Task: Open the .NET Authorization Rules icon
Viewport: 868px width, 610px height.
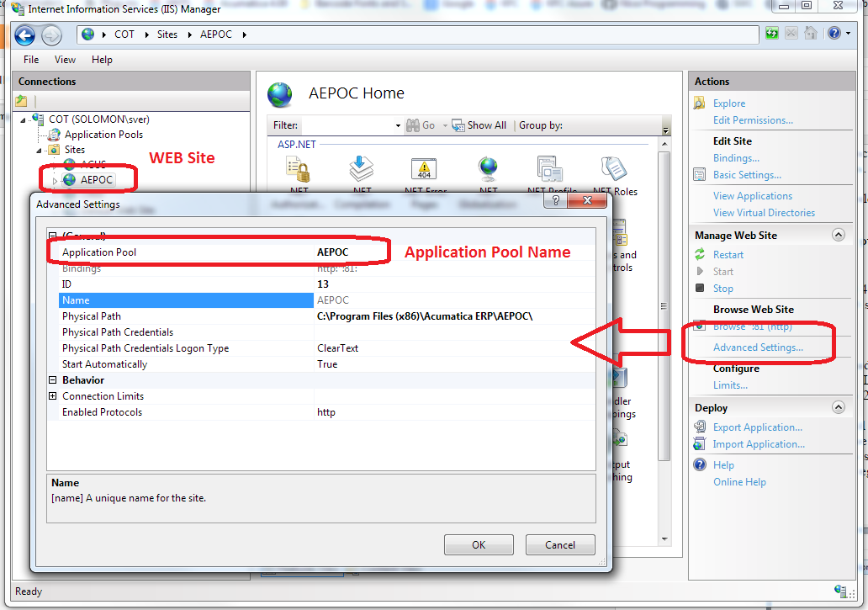Action: coord(299,170)
